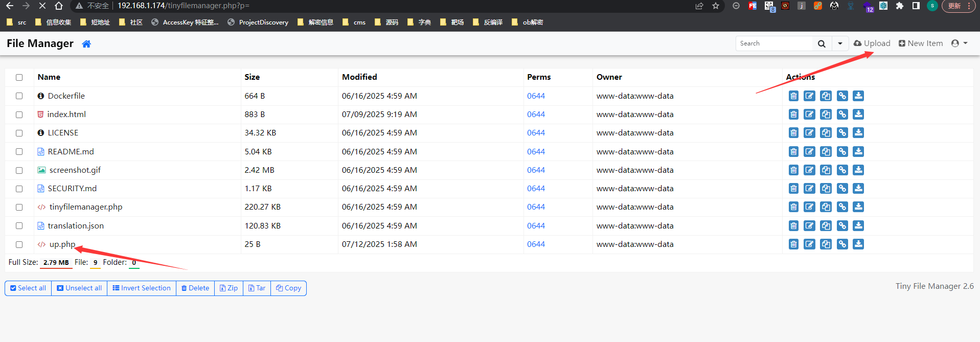Click the Tar archive button
The height and width of the screenshot is (342, 980).
(257, 288)
